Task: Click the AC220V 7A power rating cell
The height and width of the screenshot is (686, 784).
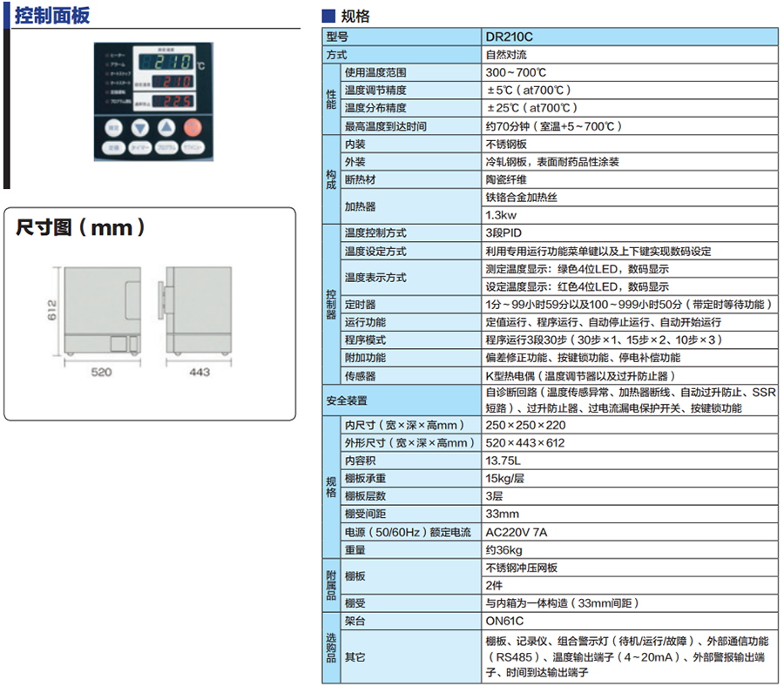Action: pos(517,532)
